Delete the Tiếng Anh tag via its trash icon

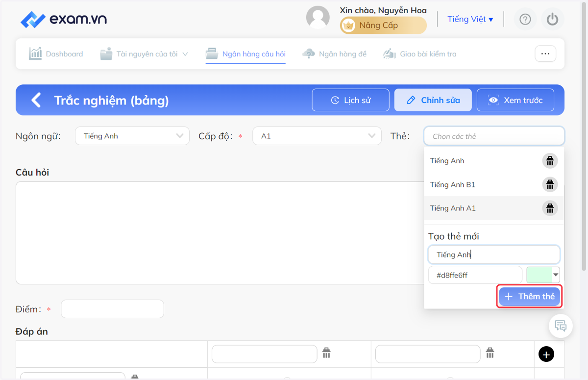[x=550, y=161]
